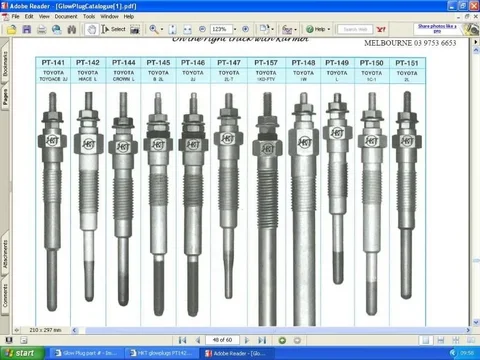
Task: Open the Attachments side tab
Action: (5, 254)
